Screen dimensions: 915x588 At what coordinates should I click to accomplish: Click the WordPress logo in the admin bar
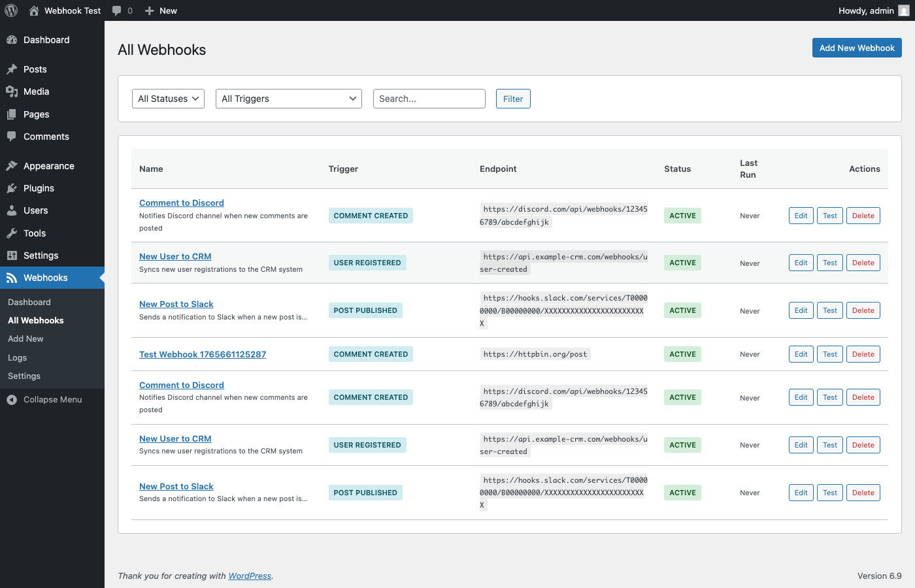[x=10, y=10]
